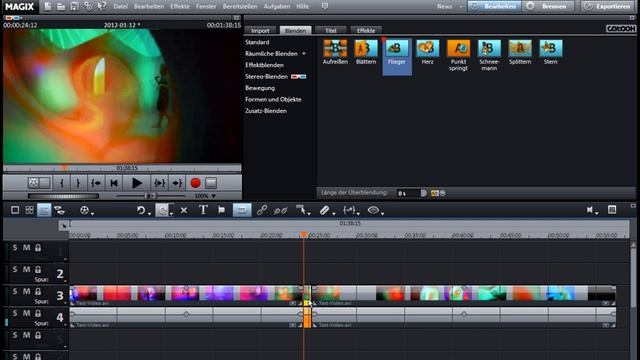Open the eye-shaped icon dropdown in the timeline toolbar
The image size is (640, 360).
[382, 213]
